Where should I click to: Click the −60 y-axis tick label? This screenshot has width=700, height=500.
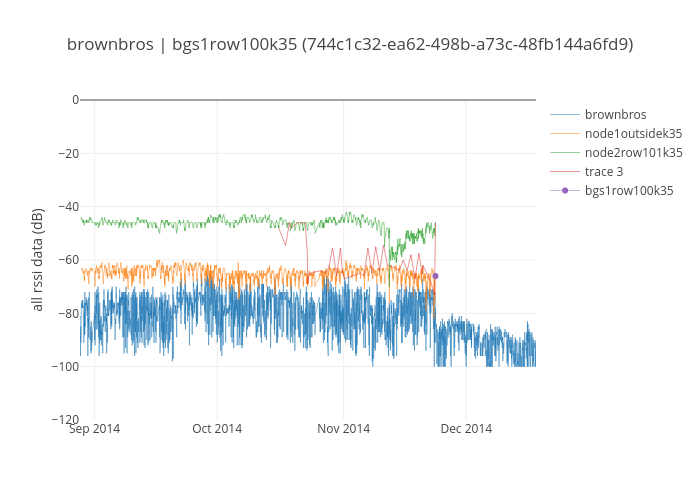coord(64,260)
